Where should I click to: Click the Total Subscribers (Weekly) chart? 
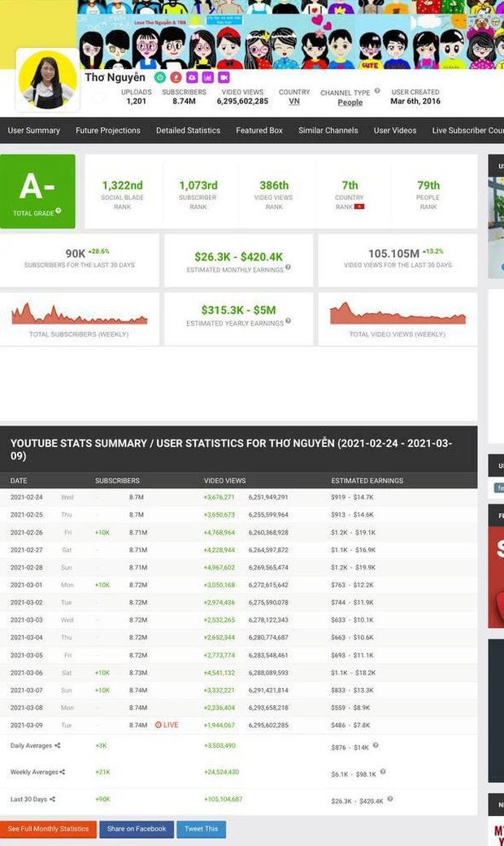point(79,314)
